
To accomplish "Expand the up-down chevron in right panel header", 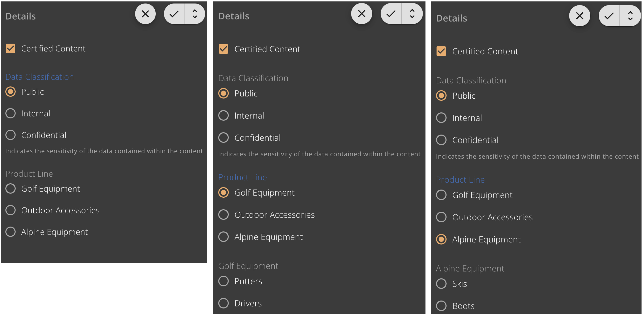I will 630,16.
